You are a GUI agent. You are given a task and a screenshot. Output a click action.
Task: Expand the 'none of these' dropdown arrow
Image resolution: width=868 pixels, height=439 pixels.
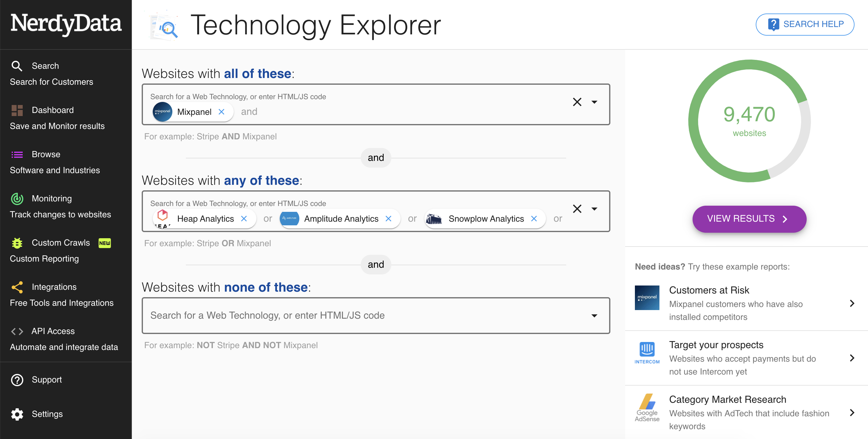pyautogui.click(x=594, y=316)
